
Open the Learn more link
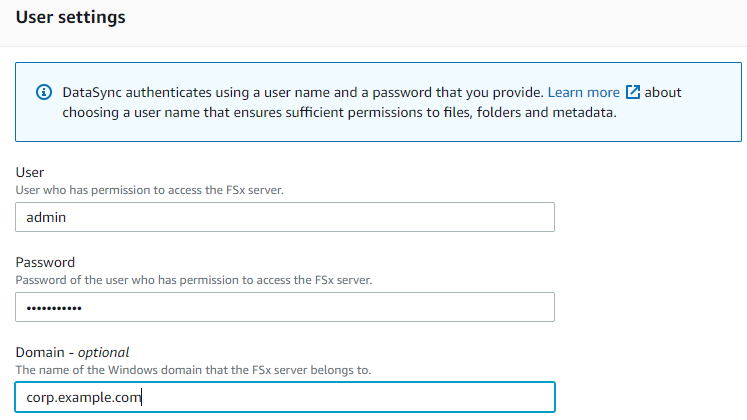tap(584, 92)
